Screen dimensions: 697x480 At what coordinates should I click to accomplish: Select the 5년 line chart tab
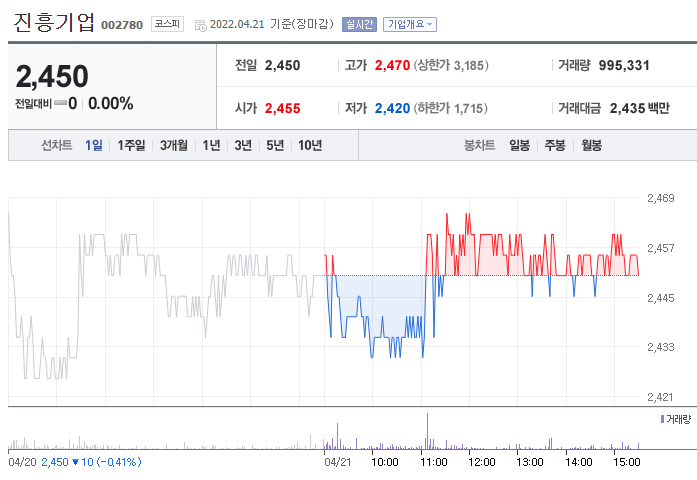tap(275, 145)
